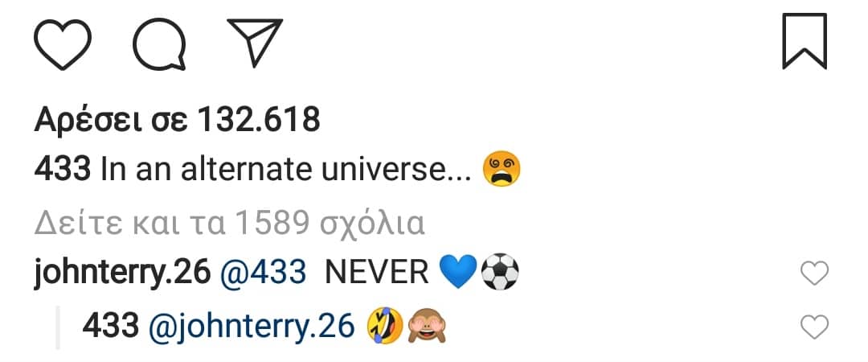Image resolution: width=868 pixels, height=362 pixels.
Task: Click the see-no-evil monkey emoji in reply
Action: pyautogui.click(x=426, y=326)
